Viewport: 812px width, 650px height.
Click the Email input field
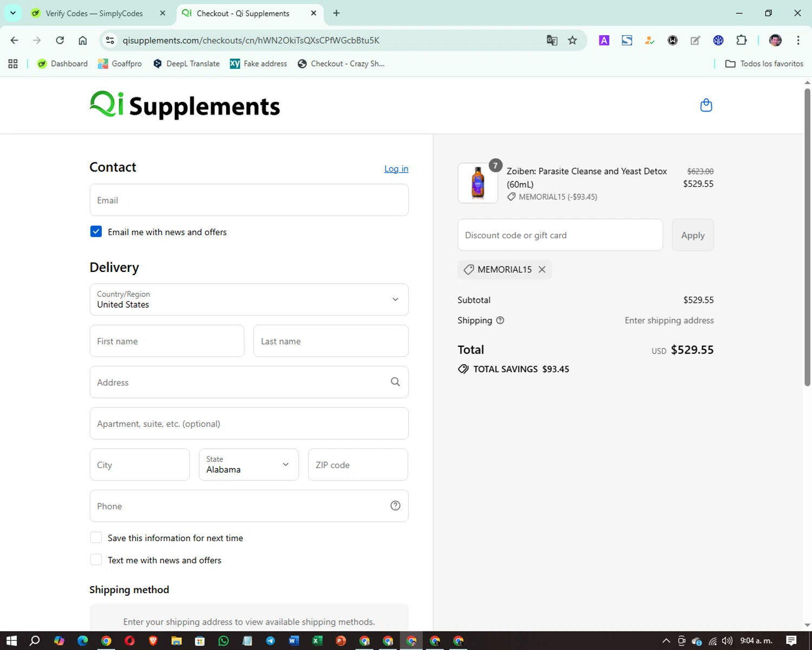[x=249, y=200]
